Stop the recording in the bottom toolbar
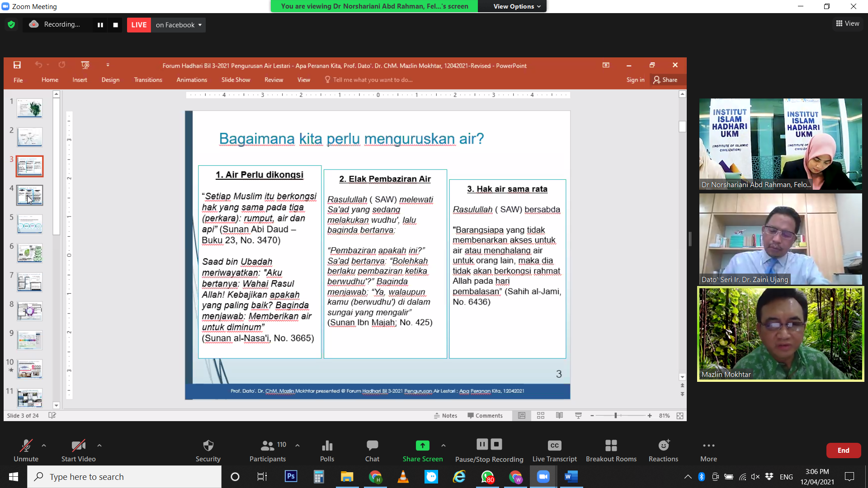868x488 pixels. (x=496, y=444)
